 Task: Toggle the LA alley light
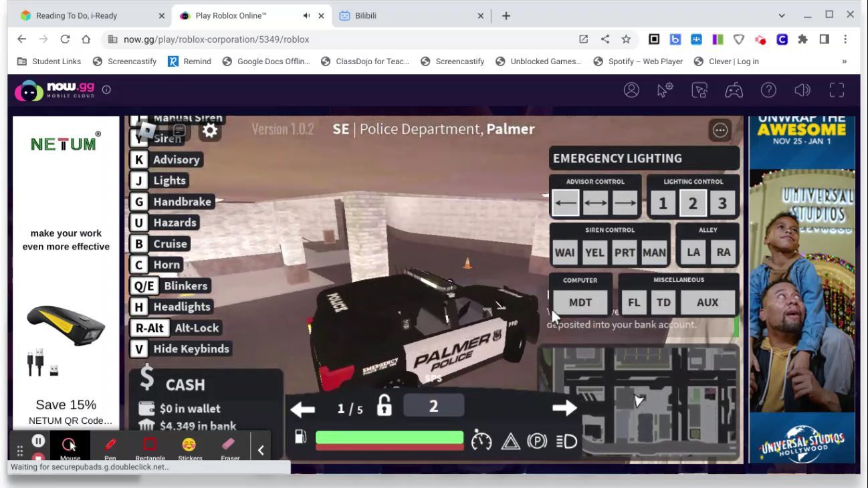(x=693, y=252)
